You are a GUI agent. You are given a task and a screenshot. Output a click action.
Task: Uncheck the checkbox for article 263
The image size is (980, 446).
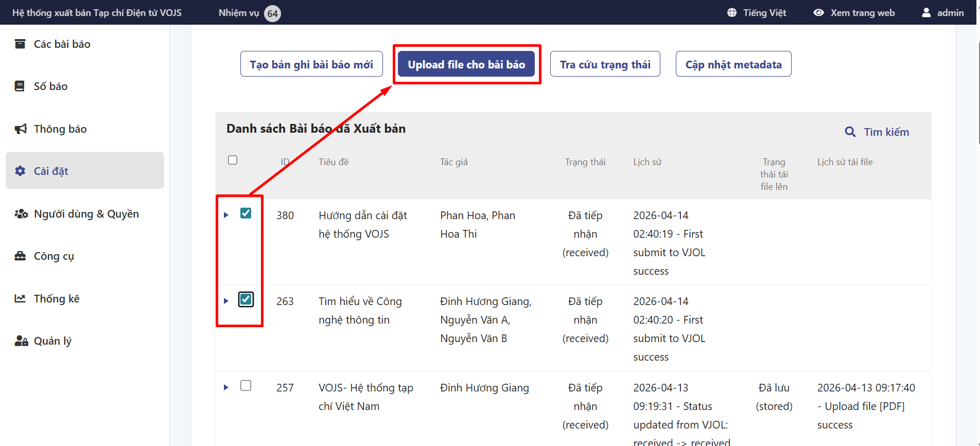(246, 299)
